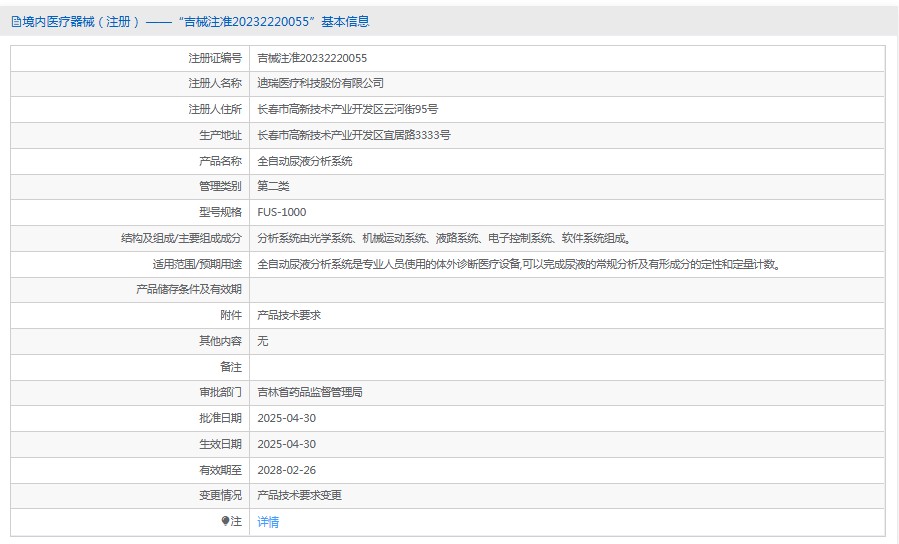Click the 批准日期 value 2025-04-30

click(287, 418)
